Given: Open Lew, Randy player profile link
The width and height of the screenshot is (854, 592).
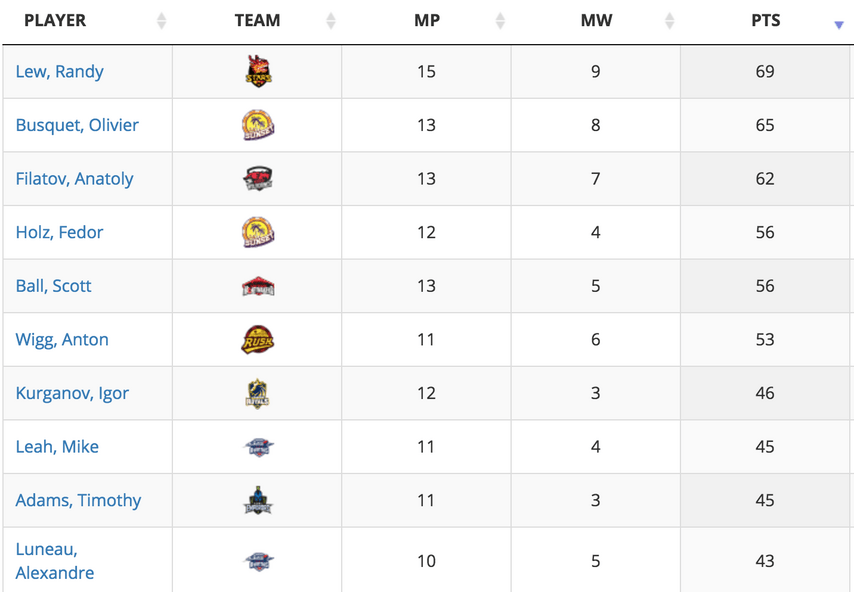Looking at the screenshot, I should 59,71.
